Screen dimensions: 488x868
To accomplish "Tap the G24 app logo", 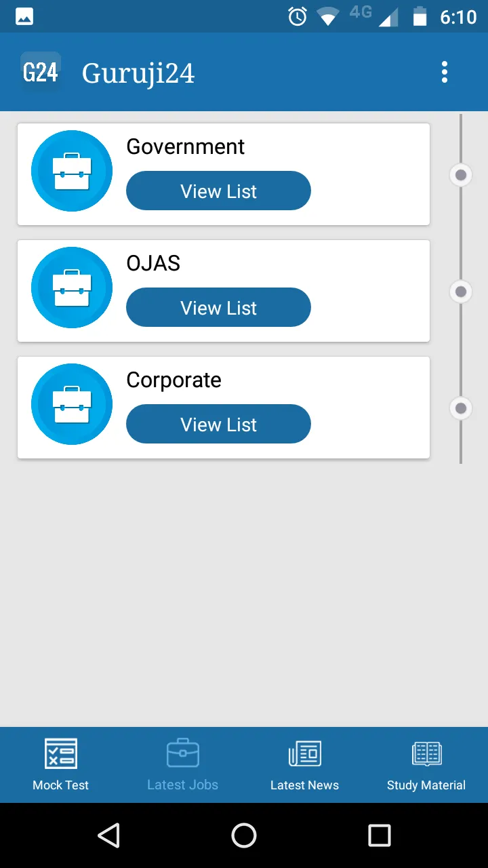I will point(41,72).
